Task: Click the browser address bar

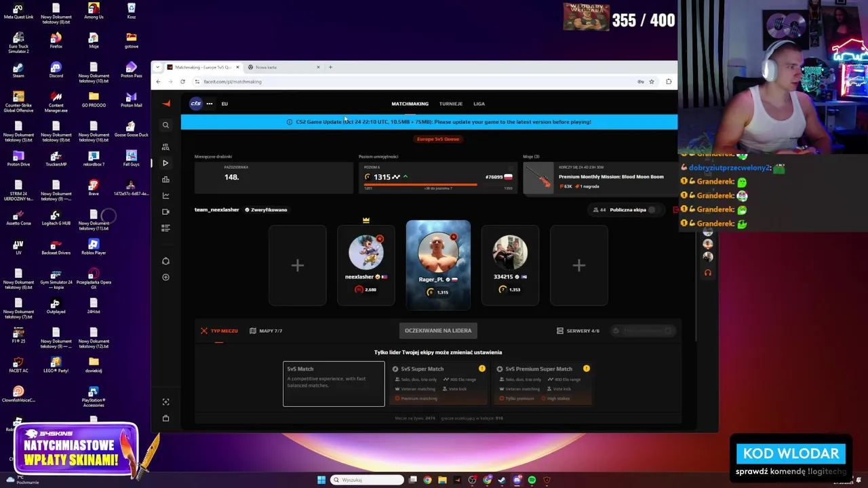Action: [x=414, y=81]
